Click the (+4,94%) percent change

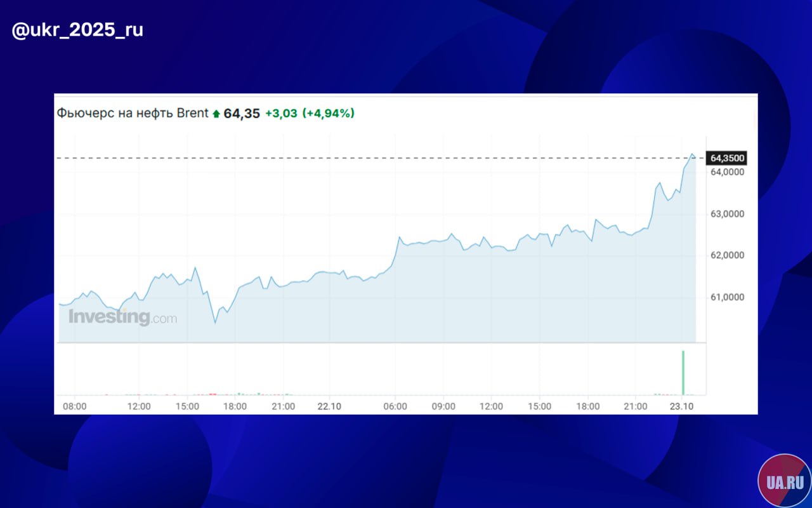coord(328,114)
